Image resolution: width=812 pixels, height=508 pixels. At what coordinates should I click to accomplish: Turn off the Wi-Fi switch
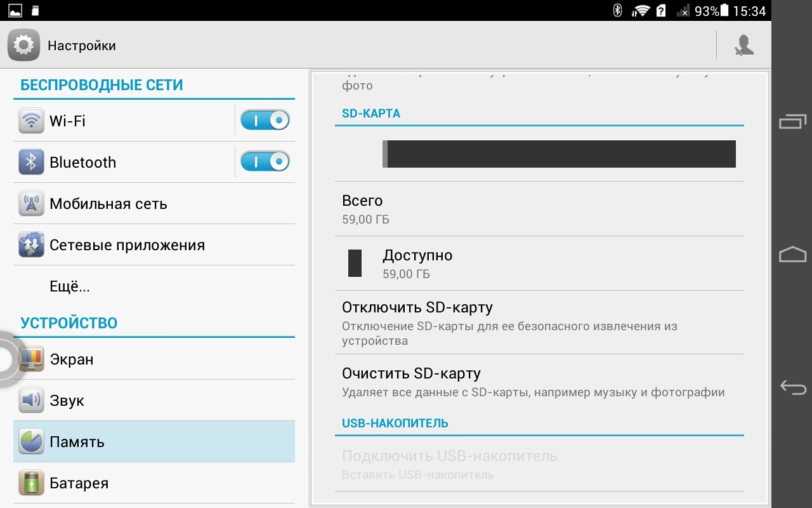click(x=265, y=120)
